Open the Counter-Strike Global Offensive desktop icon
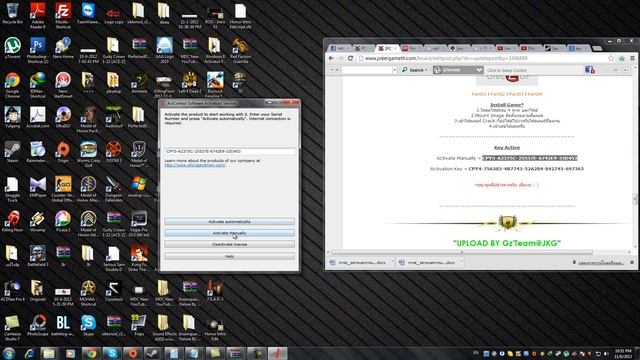640x360 pixels. pyautogui.click(x=63, y=189)
